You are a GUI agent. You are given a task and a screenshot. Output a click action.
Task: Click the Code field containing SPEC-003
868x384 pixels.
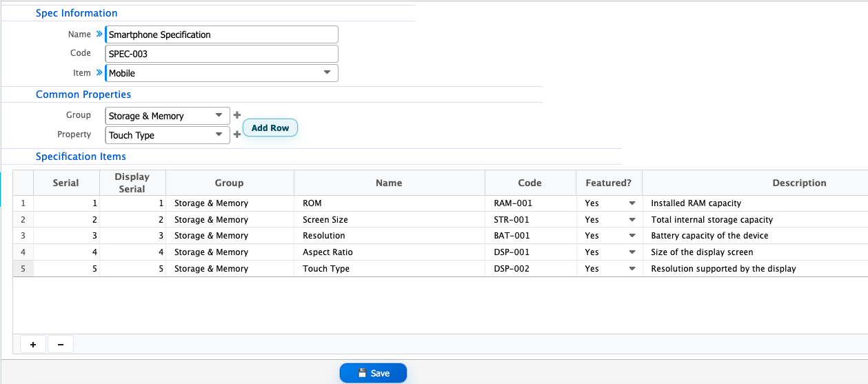coord(222,54)
